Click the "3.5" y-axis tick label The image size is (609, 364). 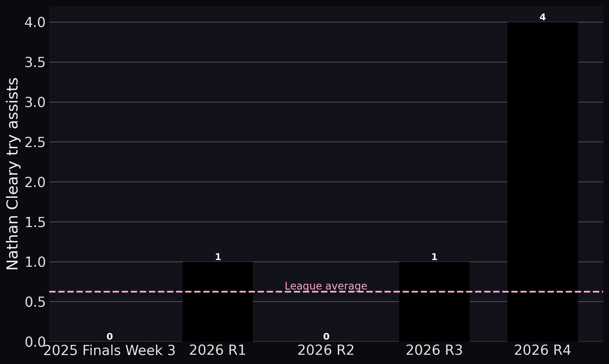point(35,62)
